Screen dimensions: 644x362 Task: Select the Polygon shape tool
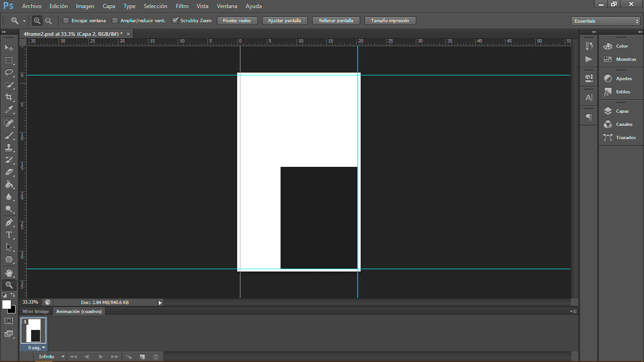[x=9, y=259]
